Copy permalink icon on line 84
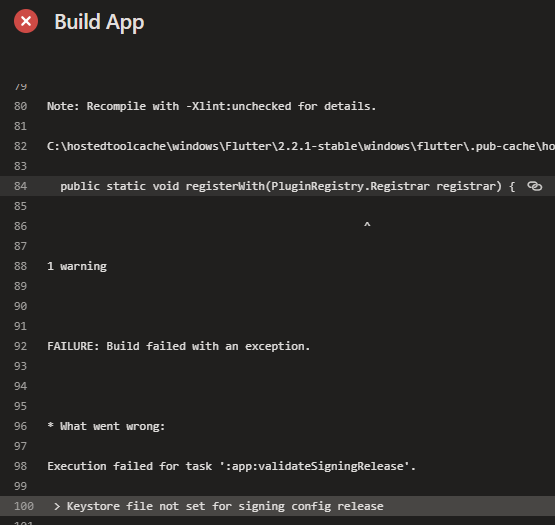The image size is (555, 525). (534, 186)
